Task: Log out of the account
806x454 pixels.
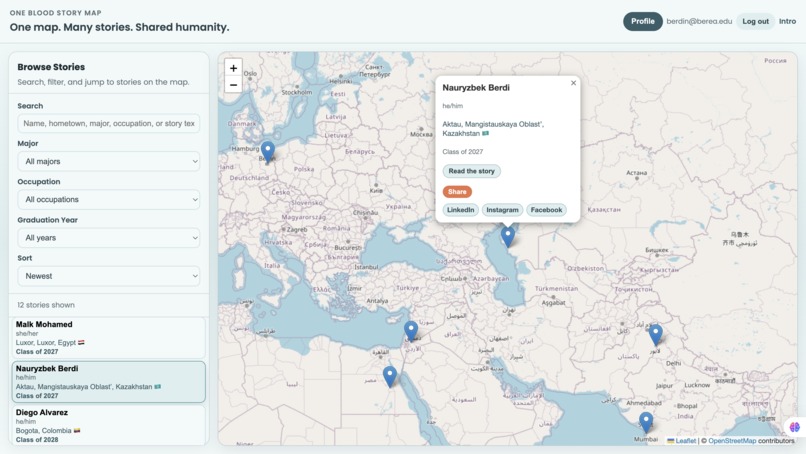Action: point(755,22)
